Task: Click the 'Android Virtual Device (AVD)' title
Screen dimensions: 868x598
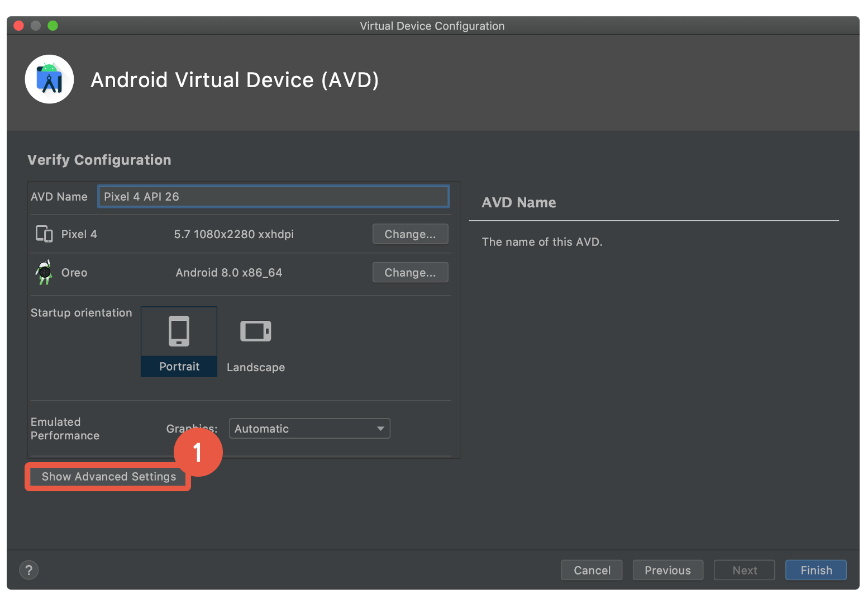Action: tap(235, 80)
